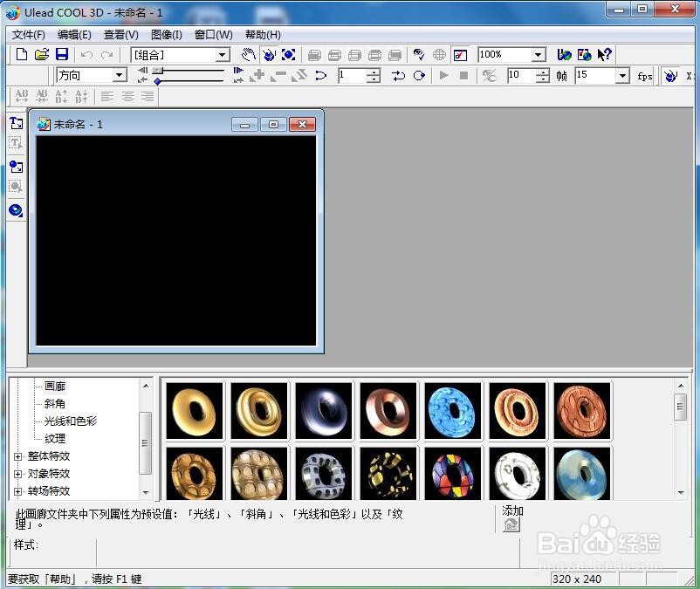Click the gallery thumbnails scrollbar down arrow
This screenshot has width=700, height=589.
coord(681,493)
